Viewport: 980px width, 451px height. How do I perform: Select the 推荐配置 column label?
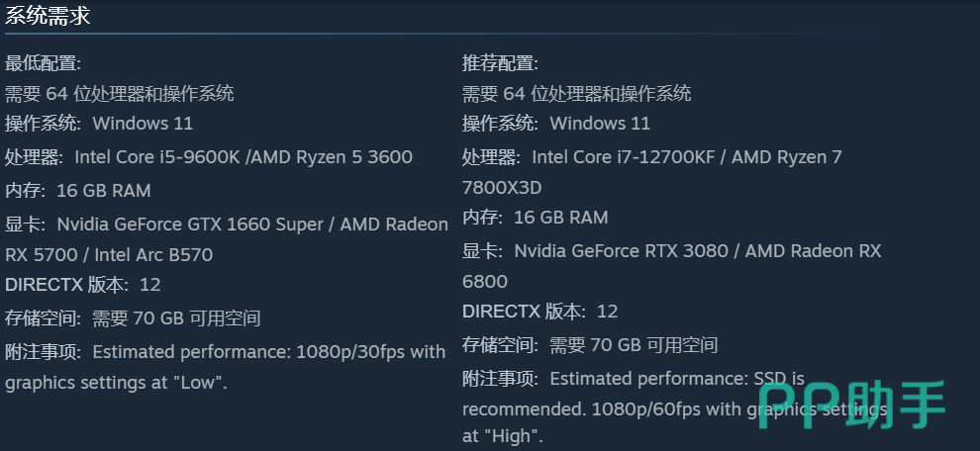tap(500, 64)
